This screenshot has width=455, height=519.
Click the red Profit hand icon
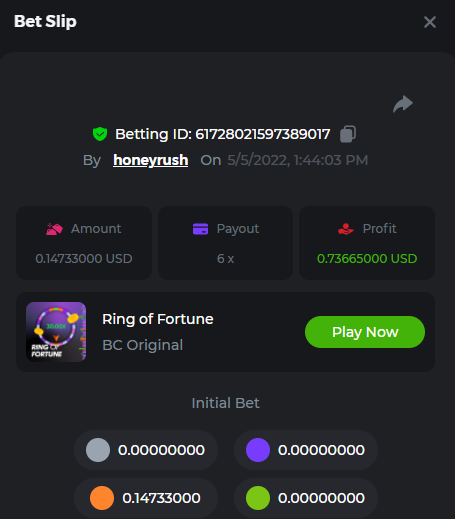pyautogui.click(x=346, y=229)
